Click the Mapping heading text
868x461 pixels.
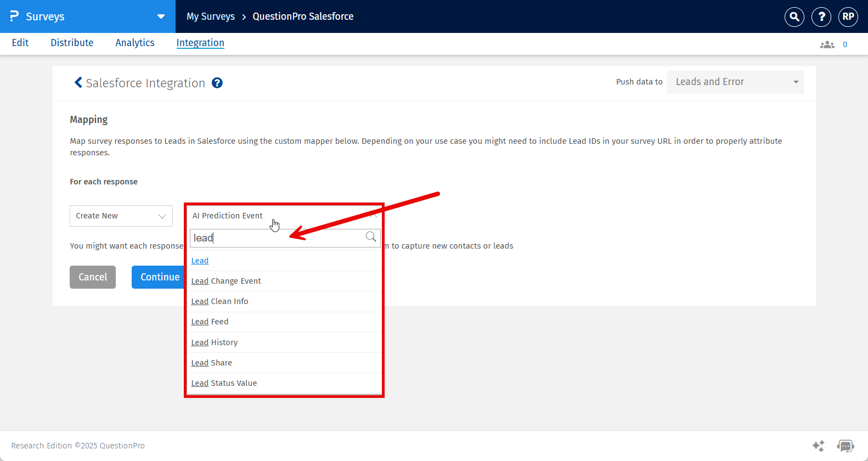point(89,120)
